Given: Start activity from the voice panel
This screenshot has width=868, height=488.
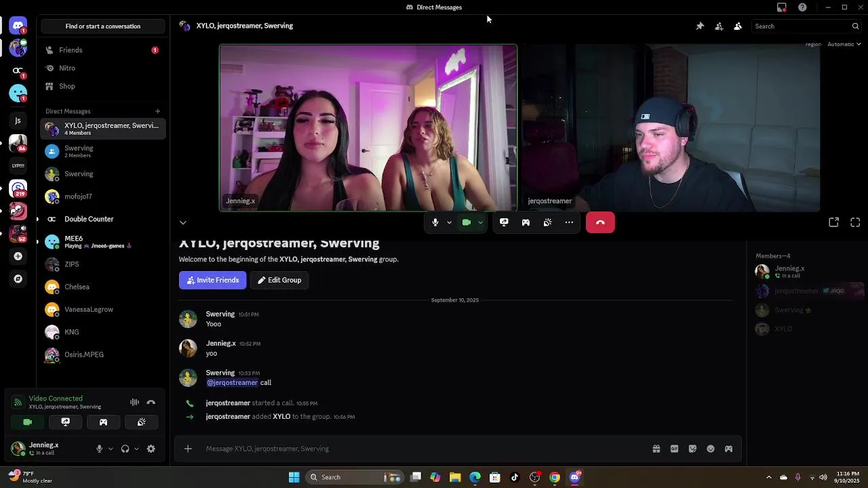Looking at the screenshot, I should (103, 422).
